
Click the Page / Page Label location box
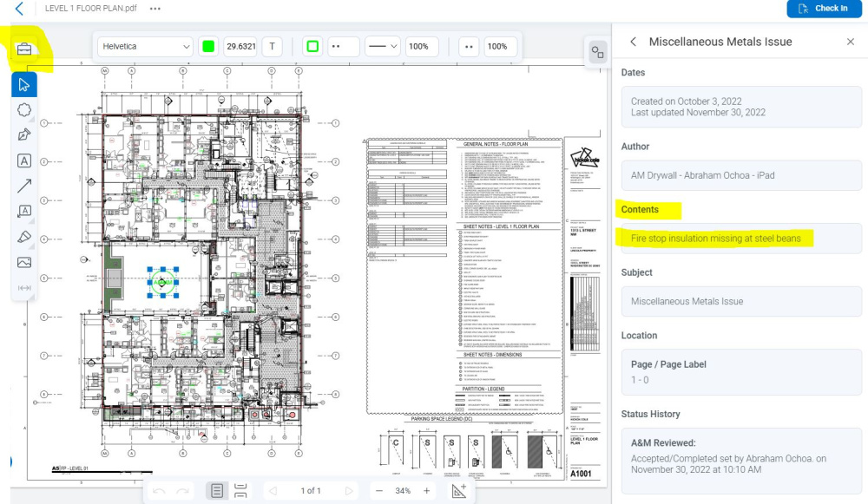[741, 372]
